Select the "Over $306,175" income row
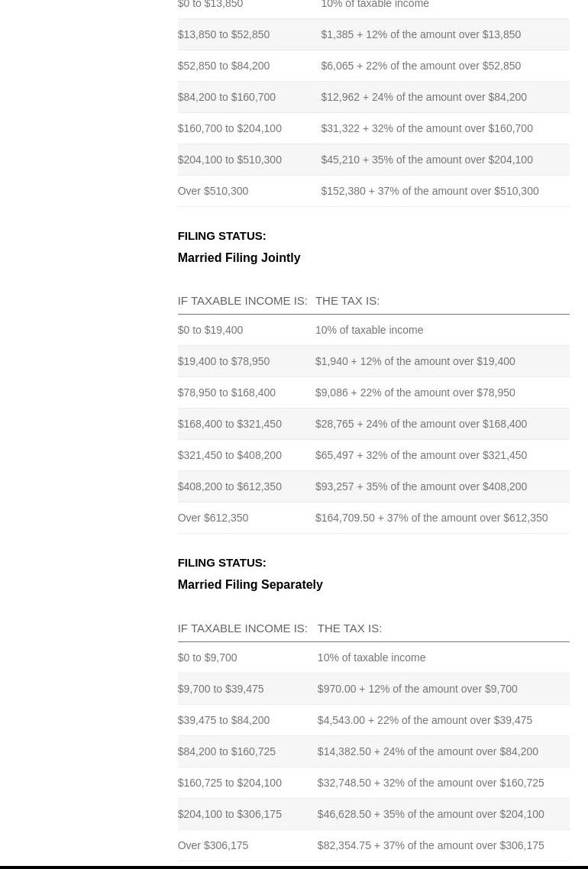 212,845
